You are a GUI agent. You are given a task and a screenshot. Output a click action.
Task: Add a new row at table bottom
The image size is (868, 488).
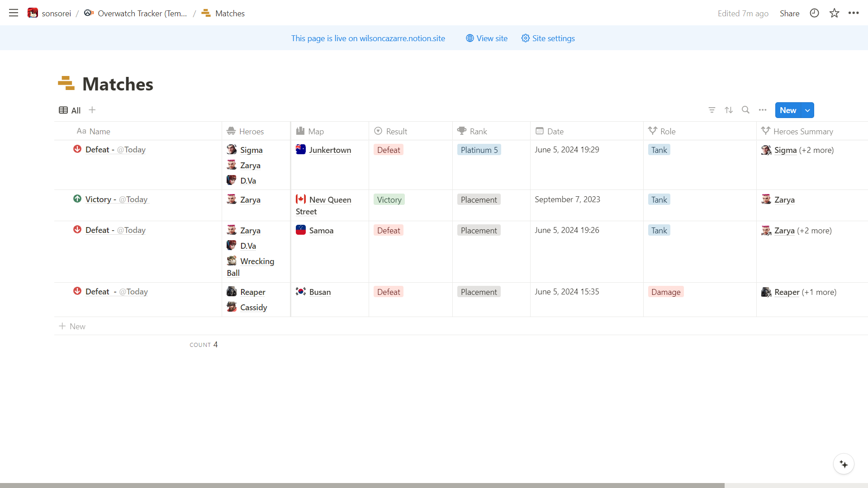coord(72,326)
